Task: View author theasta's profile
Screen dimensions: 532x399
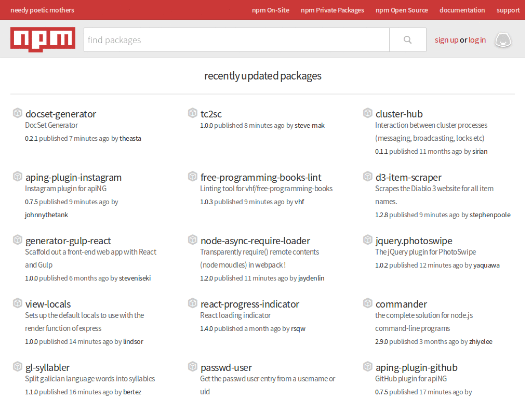Action: pos(130,138)
